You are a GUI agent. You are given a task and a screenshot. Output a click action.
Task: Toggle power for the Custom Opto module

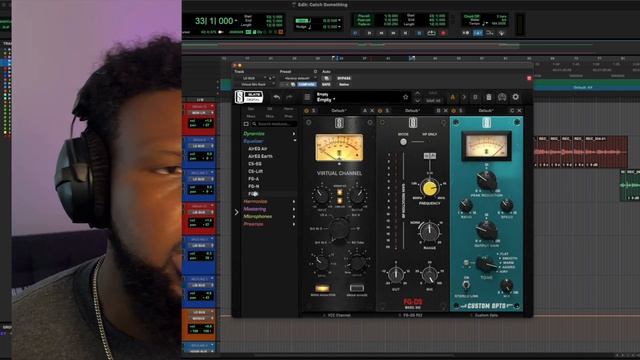[x=453, y=111]
